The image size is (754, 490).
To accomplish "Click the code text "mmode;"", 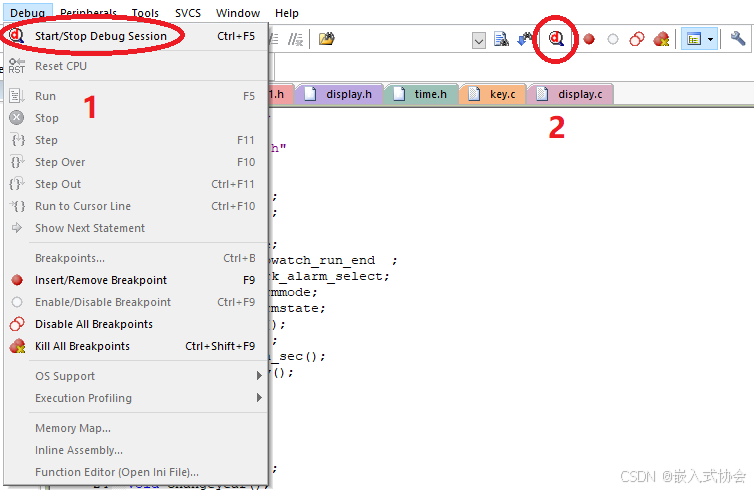I will [294, 292].
